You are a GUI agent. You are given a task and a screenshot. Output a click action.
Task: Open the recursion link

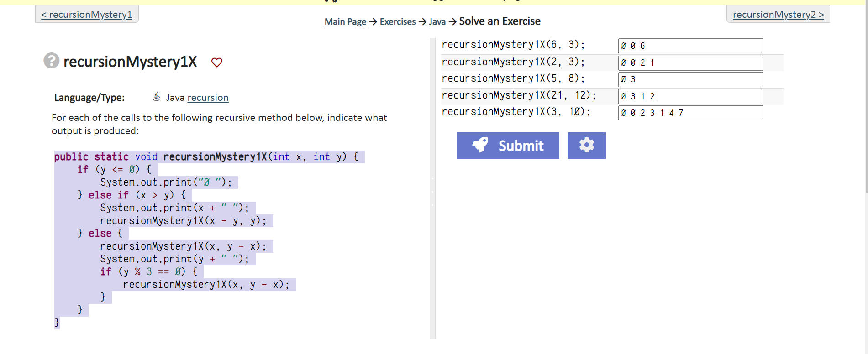pos(208,97)
